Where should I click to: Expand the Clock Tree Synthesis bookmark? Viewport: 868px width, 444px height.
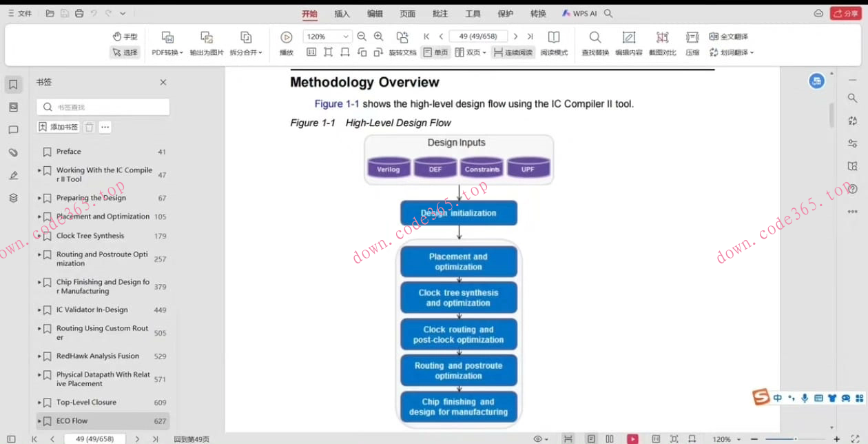coord(39,236)
